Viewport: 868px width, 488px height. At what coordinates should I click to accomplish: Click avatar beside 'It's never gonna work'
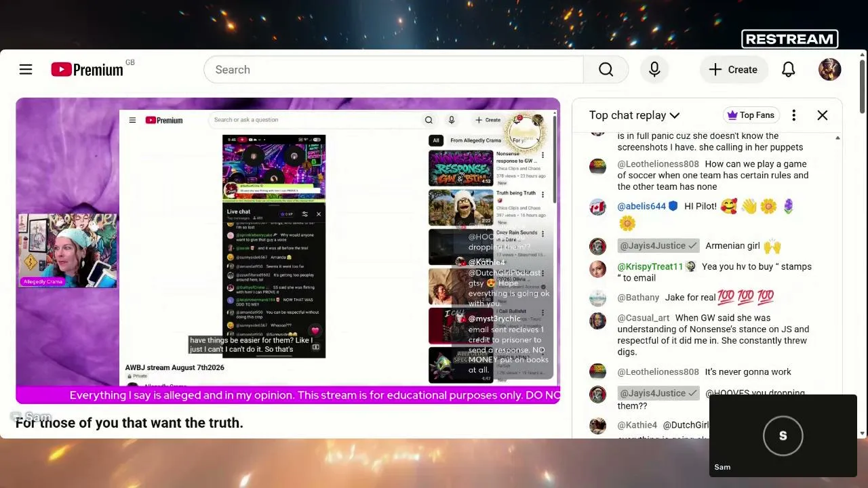click(597, 371)
